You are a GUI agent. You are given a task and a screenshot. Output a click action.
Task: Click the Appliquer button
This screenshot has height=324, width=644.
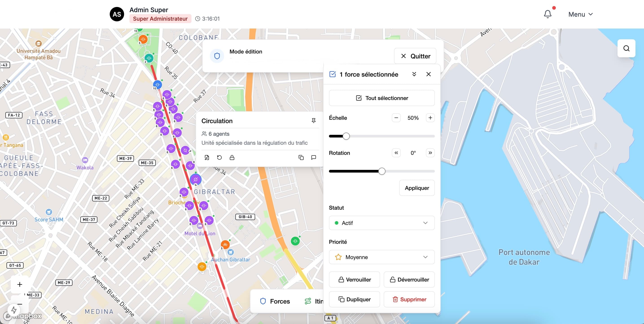click(417, 188)
